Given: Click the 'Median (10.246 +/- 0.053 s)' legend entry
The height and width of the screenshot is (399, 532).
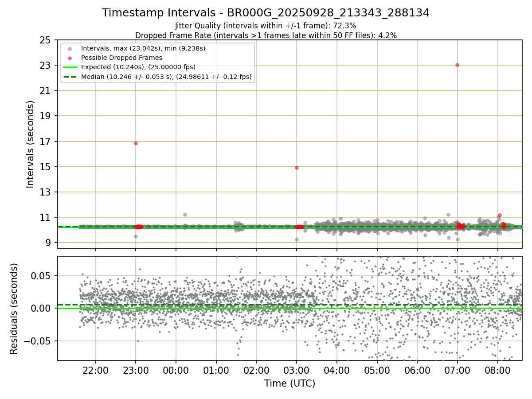Looking at the screenshot, I should tap(166, 77).
